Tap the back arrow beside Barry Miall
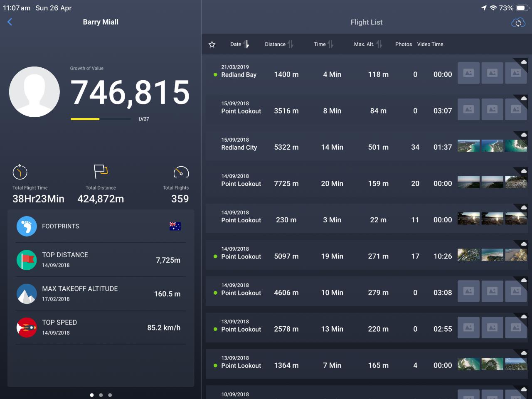This screenshot has width=532, height=399. pos(10,22)
